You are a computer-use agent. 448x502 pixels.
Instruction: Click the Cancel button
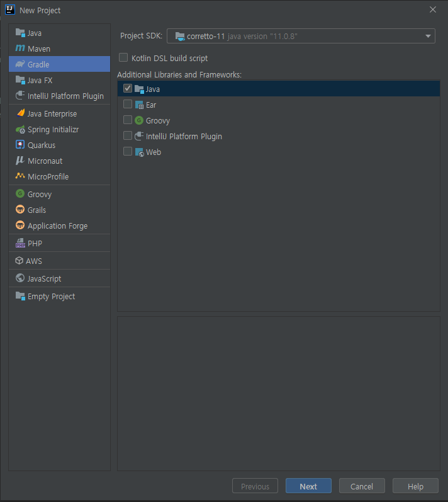pos(362,486)
